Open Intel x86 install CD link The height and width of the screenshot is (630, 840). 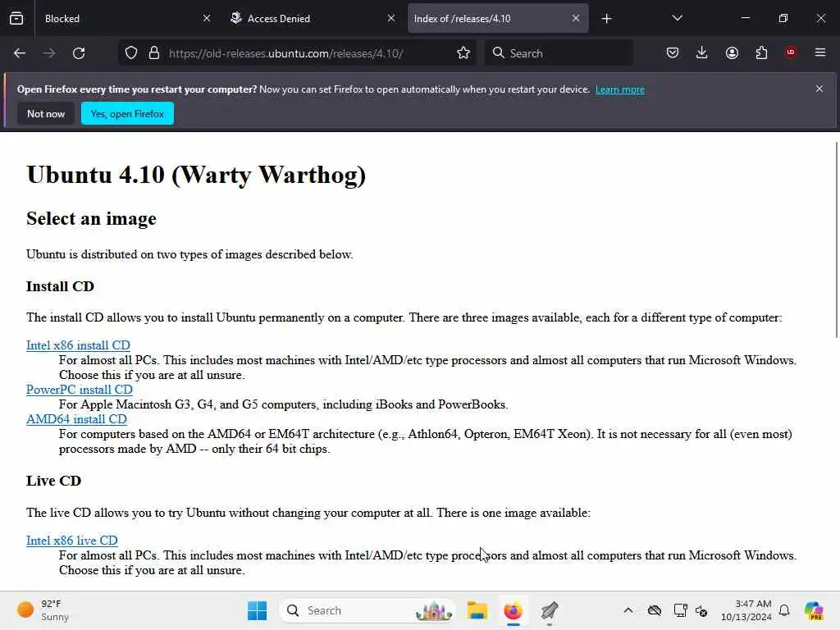point(78,345)
